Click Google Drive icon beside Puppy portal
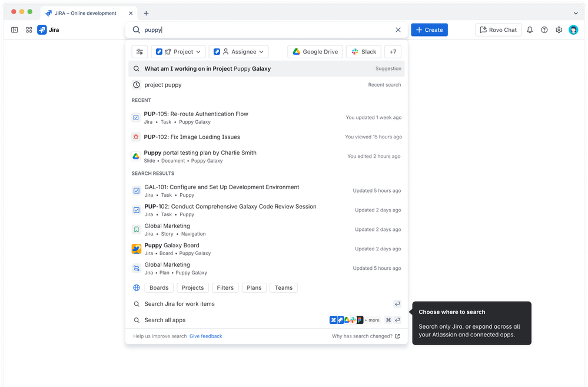588x387 pixels. pos(136,156)
